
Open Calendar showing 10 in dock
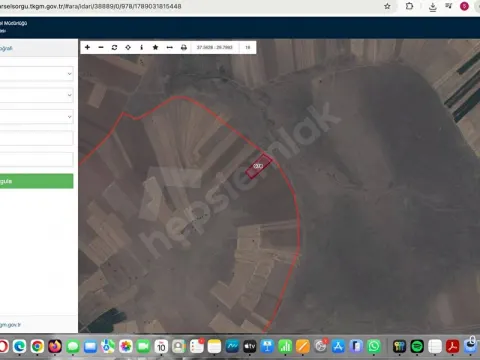pyautogui.click(x=161, y=347)
